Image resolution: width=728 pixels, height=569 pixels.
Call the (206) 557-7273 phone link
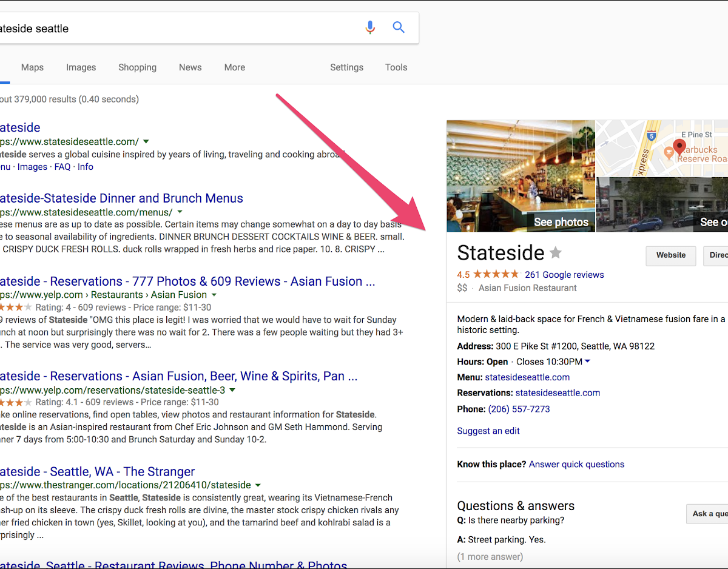pyautogui.click(x=519, y=409)
